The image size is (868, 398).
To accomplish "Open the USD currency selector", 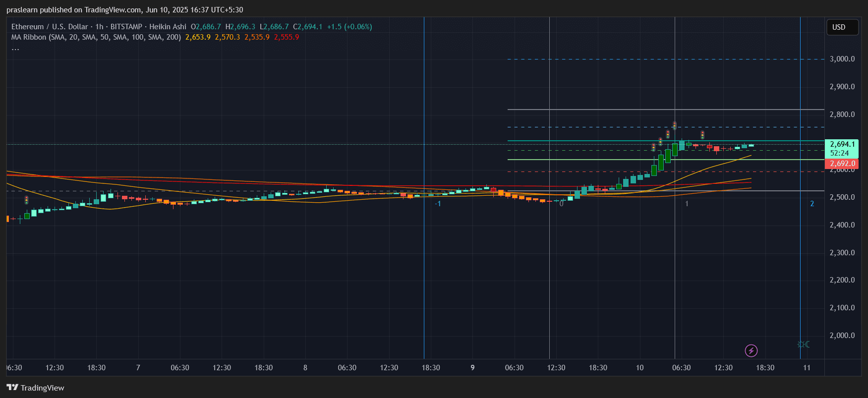I will click(842, 27).
